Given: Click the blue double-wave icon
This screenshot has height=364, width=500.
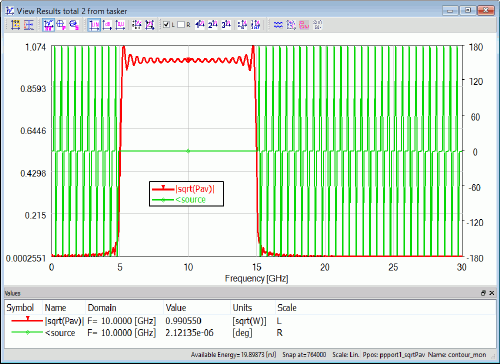Looking at the screenshot, I should [278, 25].
